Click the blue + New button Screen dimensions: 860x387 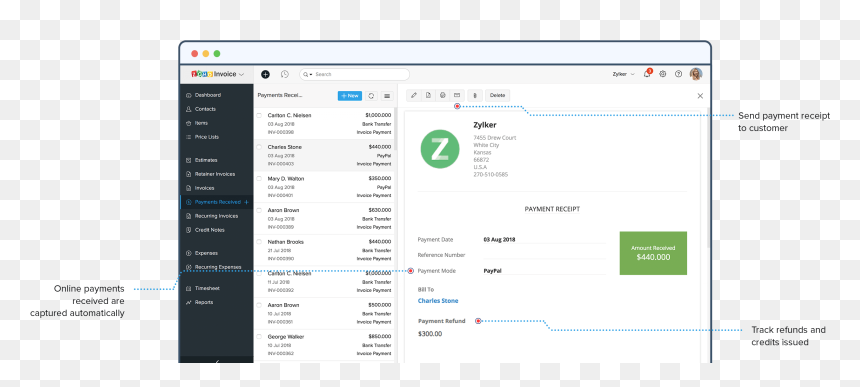(x=349, y=95)
